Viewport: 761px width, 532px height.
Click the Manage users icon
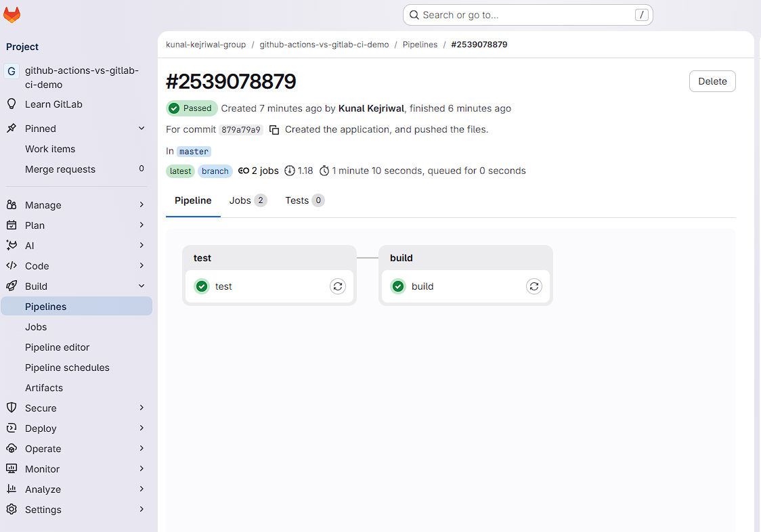(12, 205)
